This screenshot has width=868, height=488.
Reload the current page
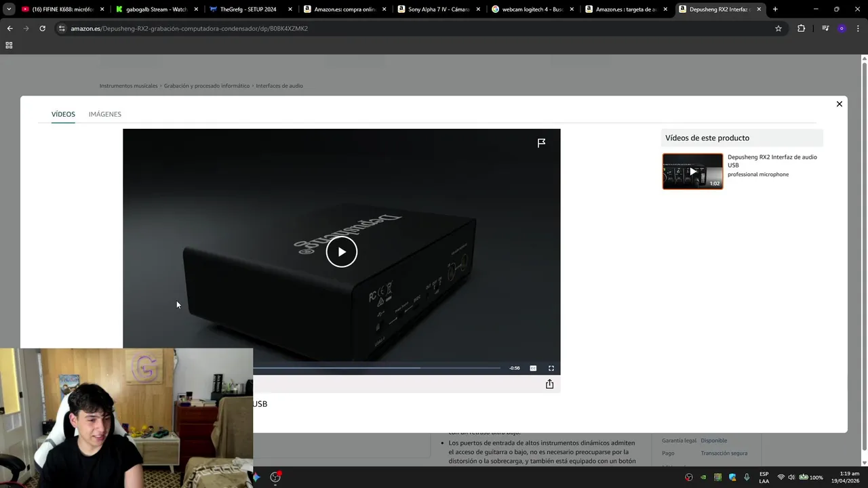point(42,28)
